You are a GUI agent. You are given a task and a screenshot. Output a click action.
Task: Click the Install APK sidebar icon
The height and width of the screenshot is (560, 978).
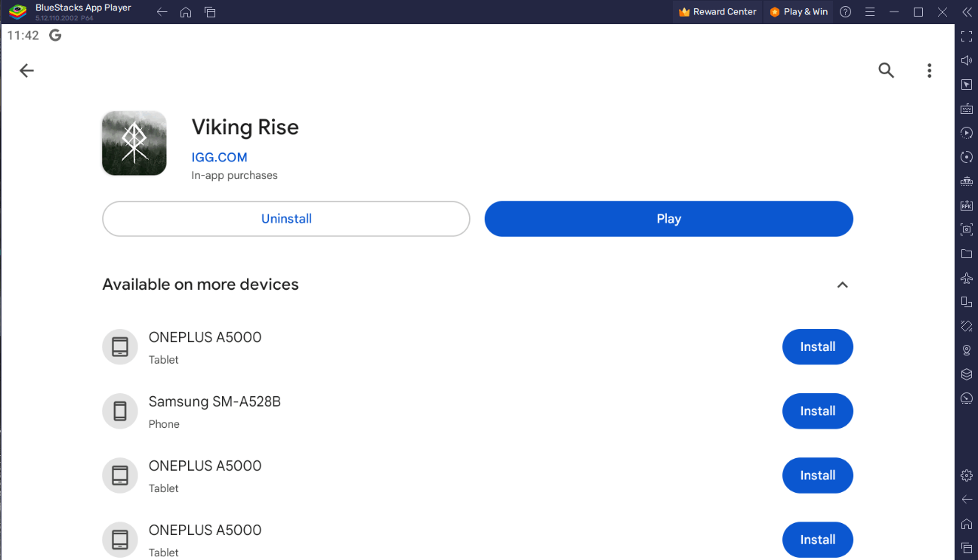click(x=967, y=205)
